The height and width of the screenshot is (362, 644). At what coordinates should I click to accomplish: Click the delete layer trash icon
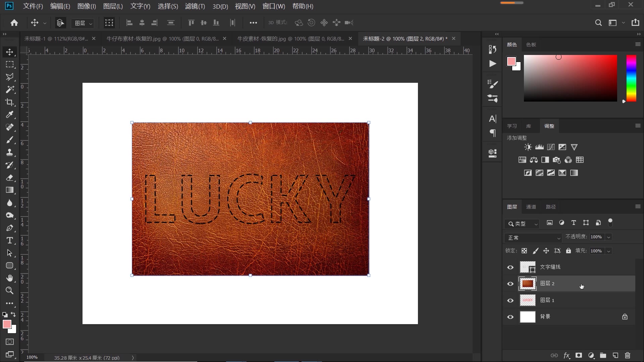[x=628, y=355]
